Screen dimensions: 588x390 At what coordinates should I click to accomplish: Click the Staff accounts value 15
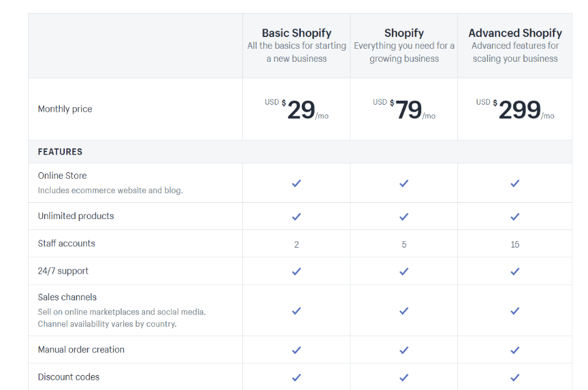(515, 244)
